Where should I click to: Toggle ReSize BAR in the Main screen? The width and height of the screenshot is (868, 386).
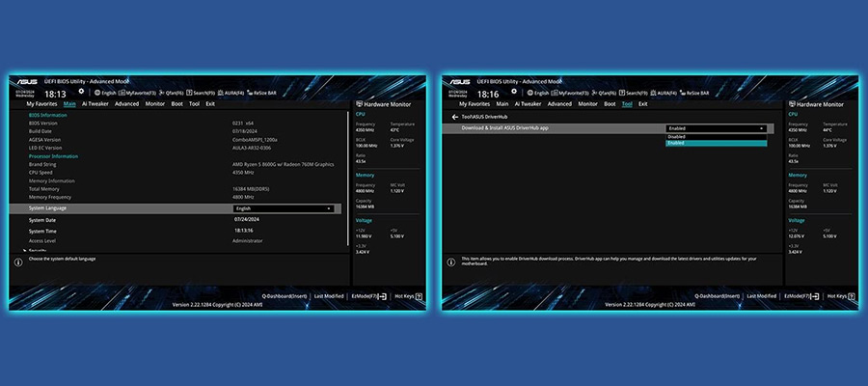point(261,93)
